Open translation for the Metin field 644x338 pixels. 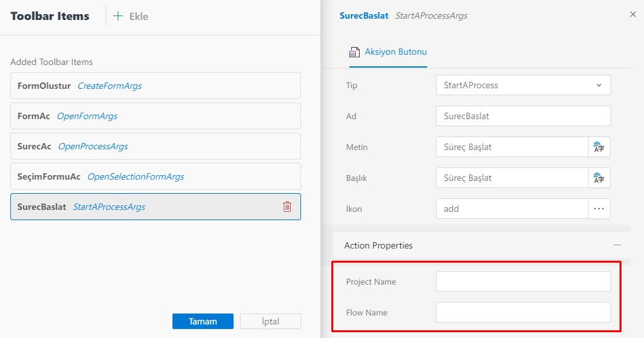coord(599,147)
